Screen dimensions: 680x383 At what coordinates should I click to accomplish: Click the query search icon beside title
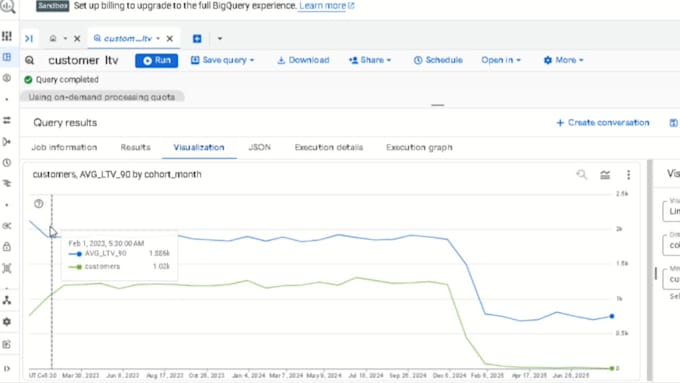29,60
